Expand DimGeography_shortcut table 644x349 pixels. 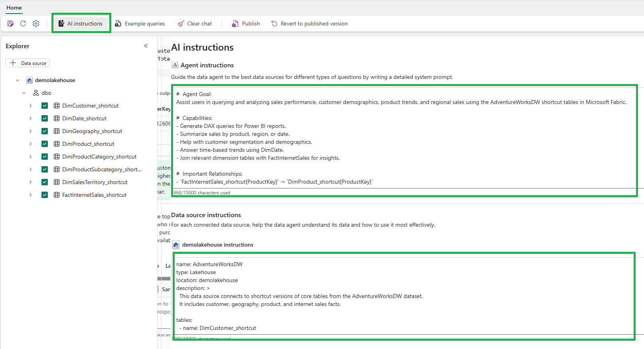click(30, 131)
